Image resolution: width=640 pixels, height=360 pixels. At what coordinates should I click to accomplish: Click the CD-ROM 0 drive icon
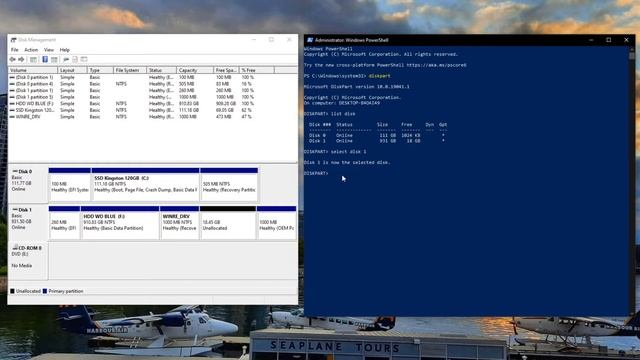pos(15,248)
